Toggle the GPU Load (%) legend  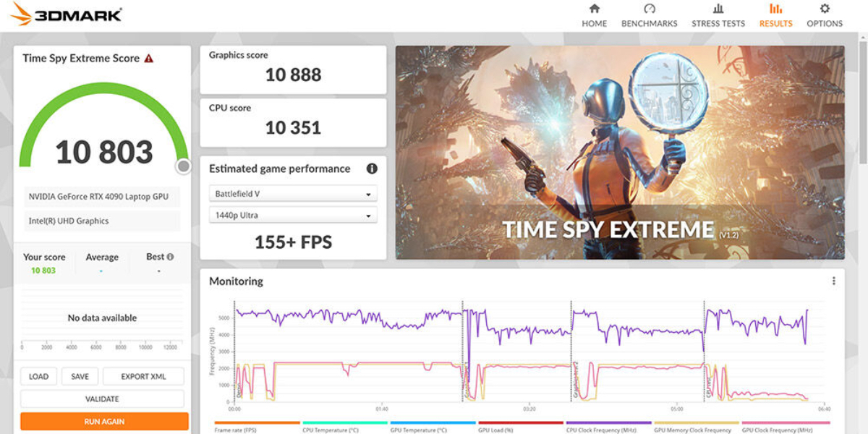521,427
